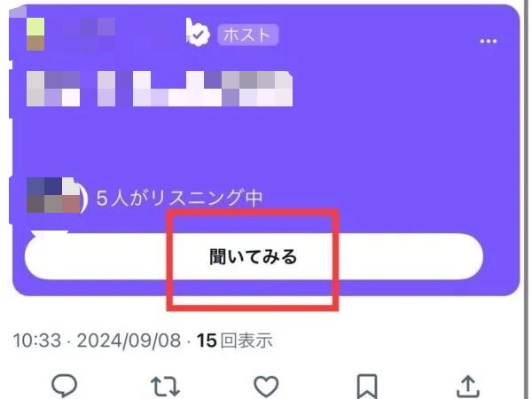The width and height of the screenshot is (532, 399).
Task: Click the 10:33 post timestamp
Action: coord(37,340)
